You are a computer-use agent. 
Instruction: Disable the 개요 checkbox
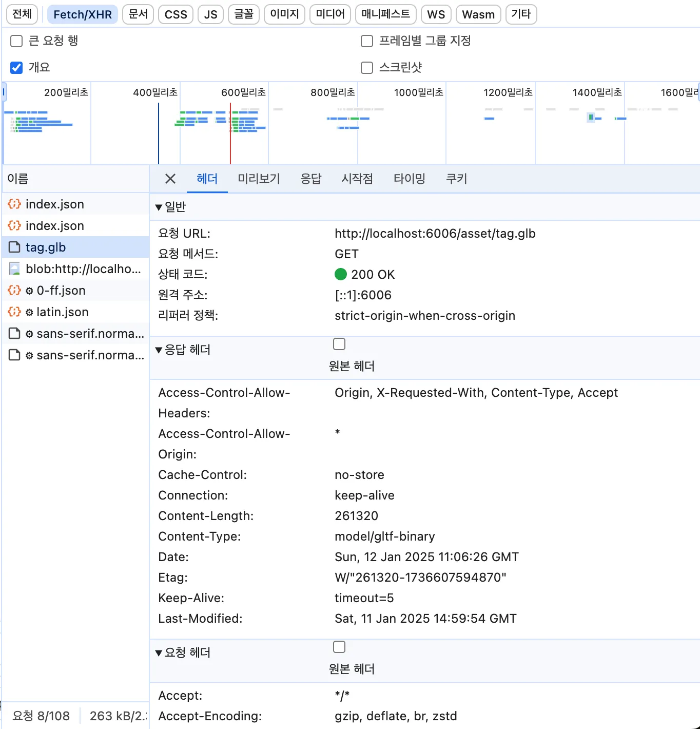click(16, 67)
